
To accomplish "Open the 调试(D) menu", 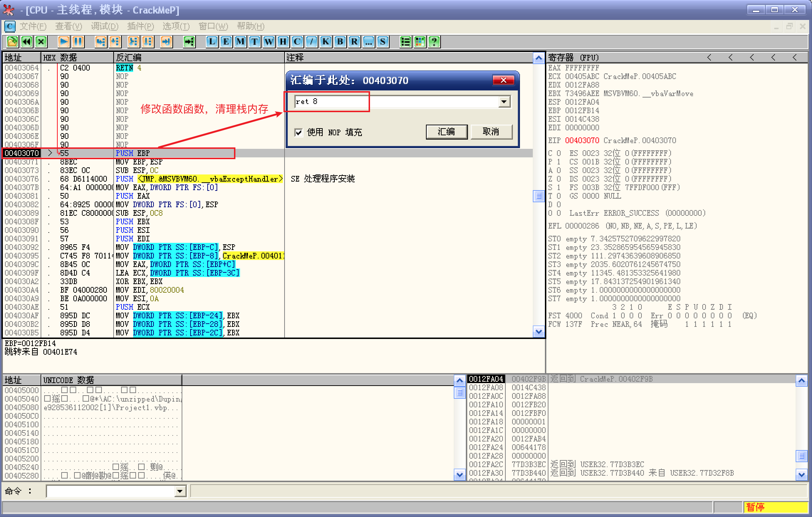I will pyautogui.click(x=104, y=26).
